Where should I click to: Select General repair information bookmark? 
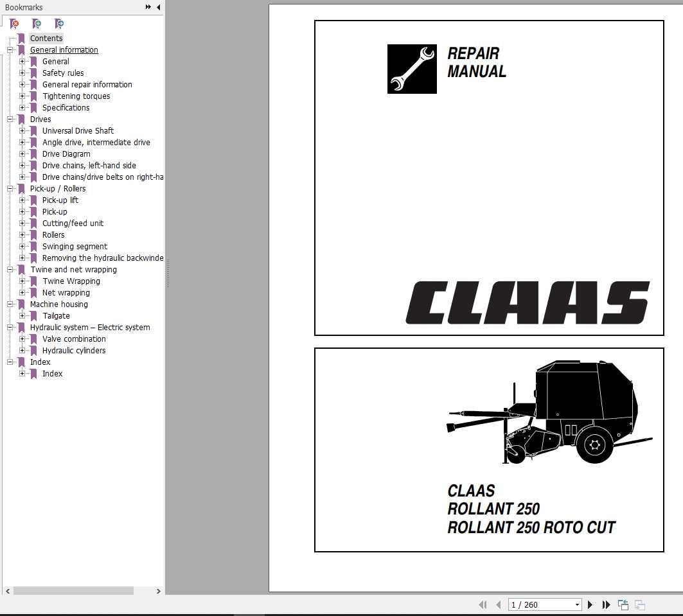[x=87, y=84]
